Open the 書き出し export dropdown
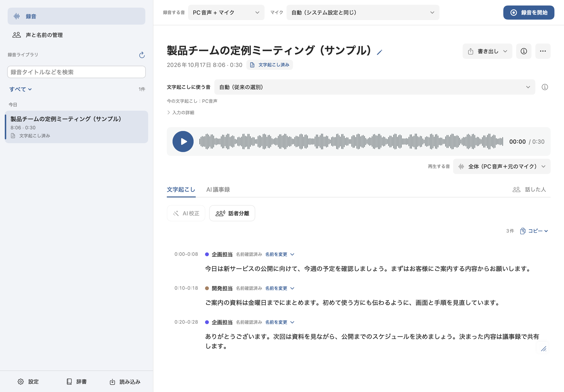 tap(487, 51)
